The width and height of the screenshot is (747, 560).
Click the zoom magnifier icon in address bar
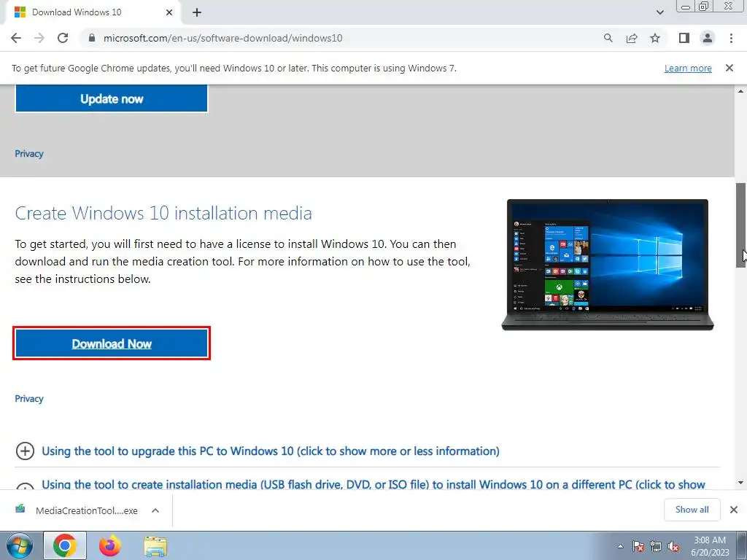[x=608, y=38]
